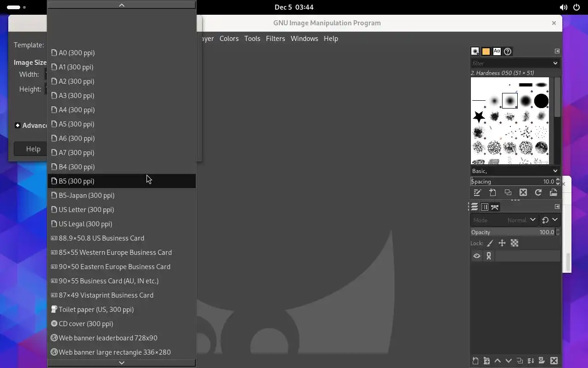Screen dimensions: 588x368
Task: Adjust the brush Spacing slider
Action: [x=513, y=182]
